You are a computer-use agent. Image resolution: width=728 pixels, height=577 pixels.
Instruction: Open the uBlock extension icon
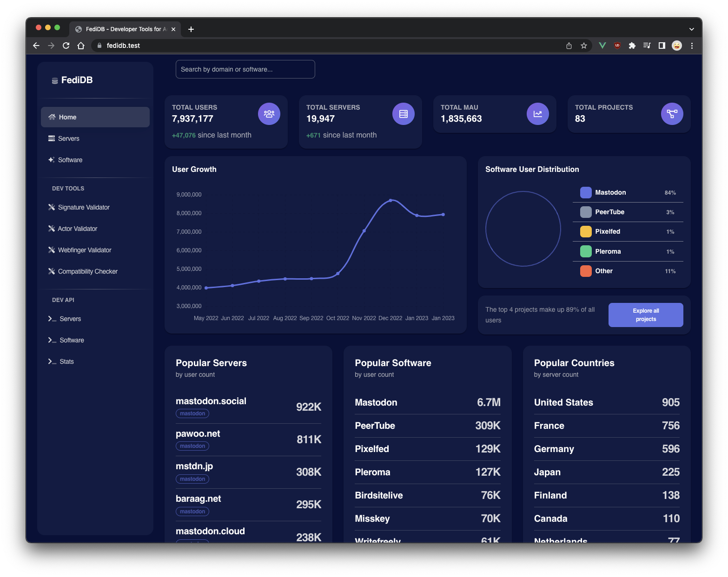617,46
